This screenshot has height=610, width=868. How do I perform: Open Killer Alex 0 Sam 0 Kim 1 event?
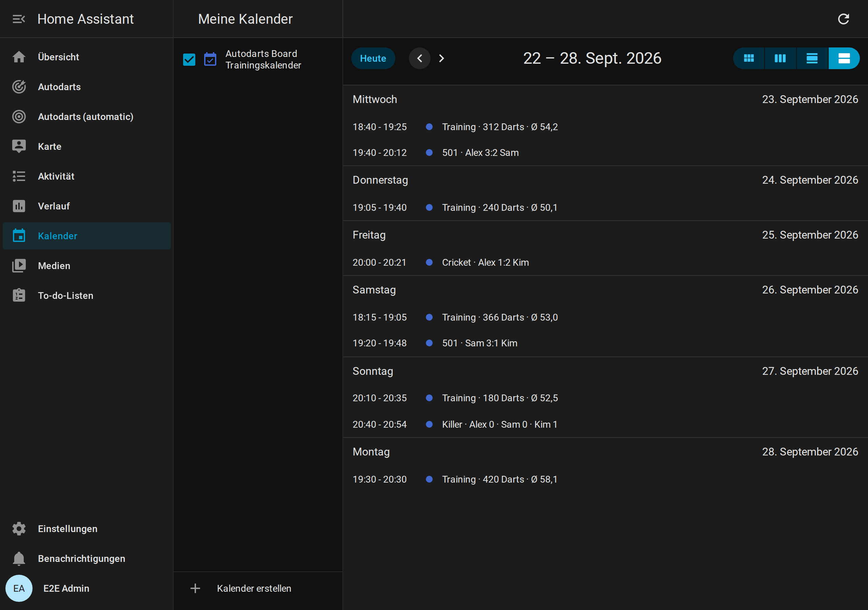tap(499, 424)
